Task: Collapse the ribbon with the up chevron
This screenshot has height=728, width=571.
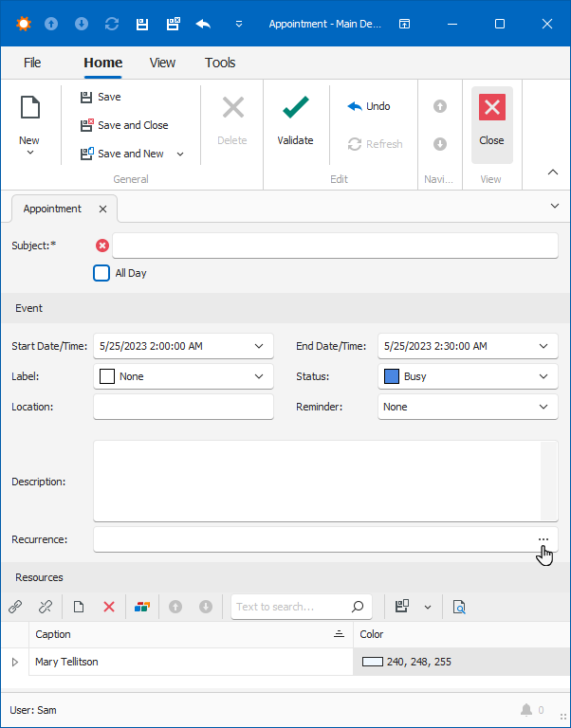Action: (x=552, y=173)
